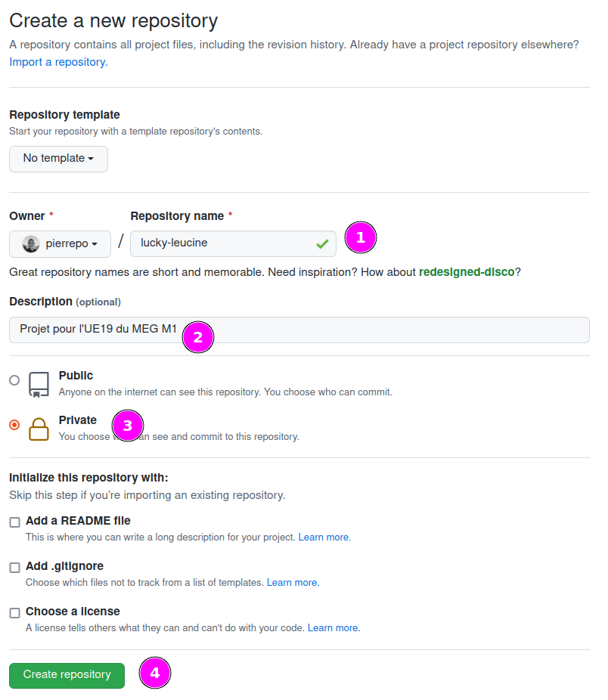Click the public repository book icon
Screen dimensions: 608x700
pyautogui.click(x=39, y=384)
